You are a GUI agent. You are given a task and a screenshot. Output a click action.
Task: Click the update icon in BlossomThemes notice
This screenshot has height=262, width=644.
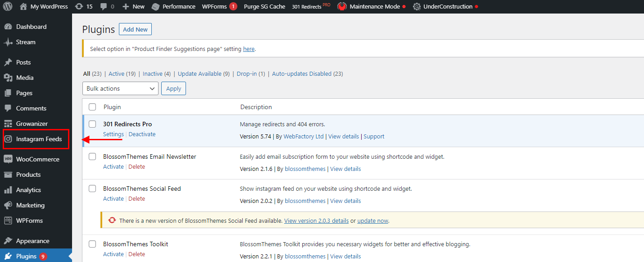[x=112, y=221]
